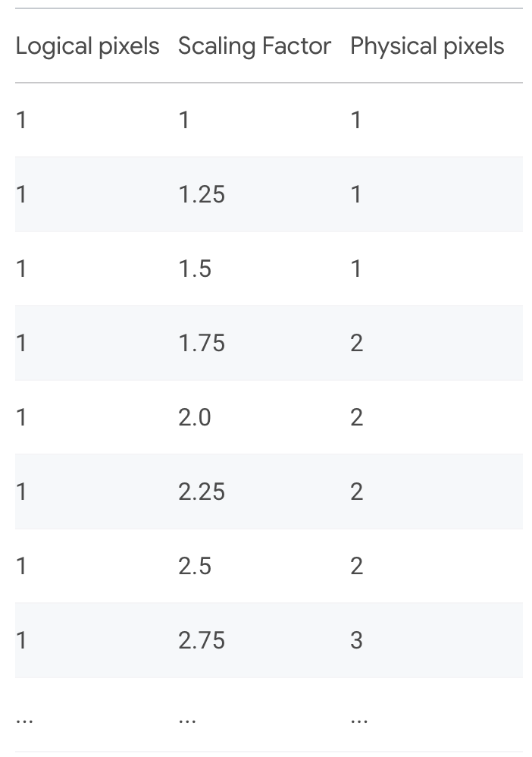
Task: Click physical pixels value in 2.0 row
Action: point(356,418)
